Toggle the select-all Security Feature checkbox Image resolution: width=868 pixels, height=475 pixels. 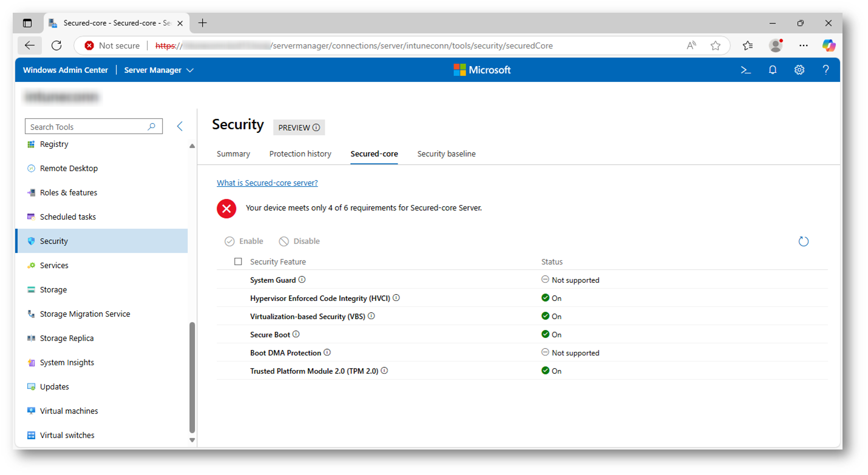(238, 261)
